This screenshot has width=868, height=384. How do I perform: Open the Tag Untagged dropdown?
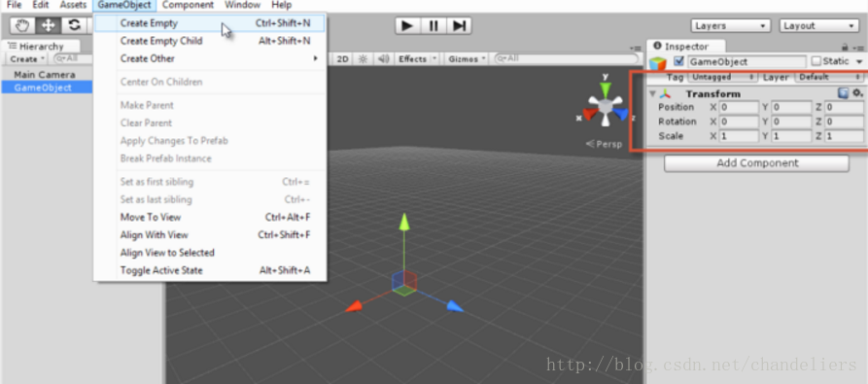click(723, 77)
